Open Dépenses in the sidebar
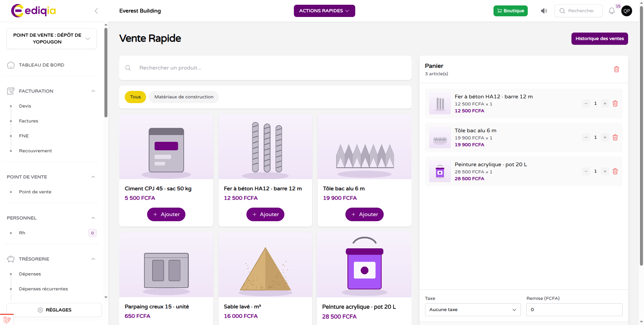The width and height of the screenshot is (644, 325). tap(30, 274)
